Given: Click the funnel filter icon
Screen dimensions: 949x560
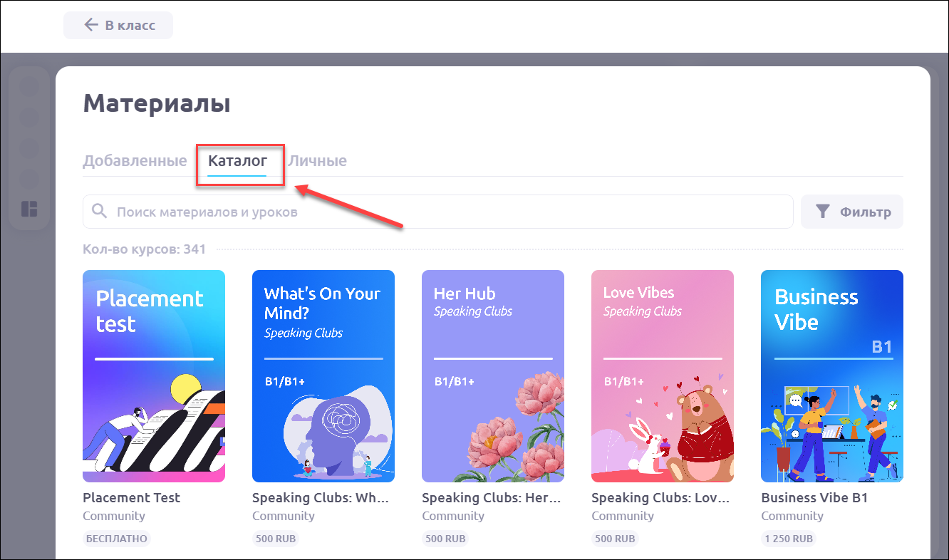Looking at the screenshot, I should pyautogui.click(x=822, y=212).
